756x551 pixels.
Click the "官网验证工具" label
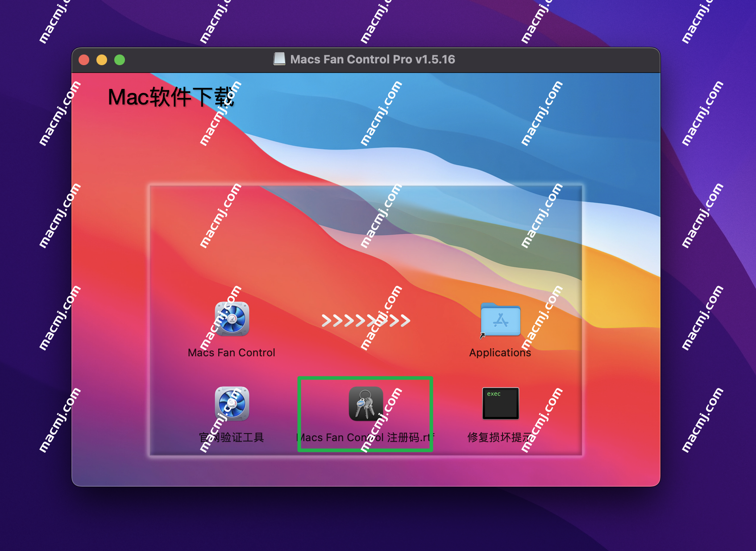click(x=232, y=438)
